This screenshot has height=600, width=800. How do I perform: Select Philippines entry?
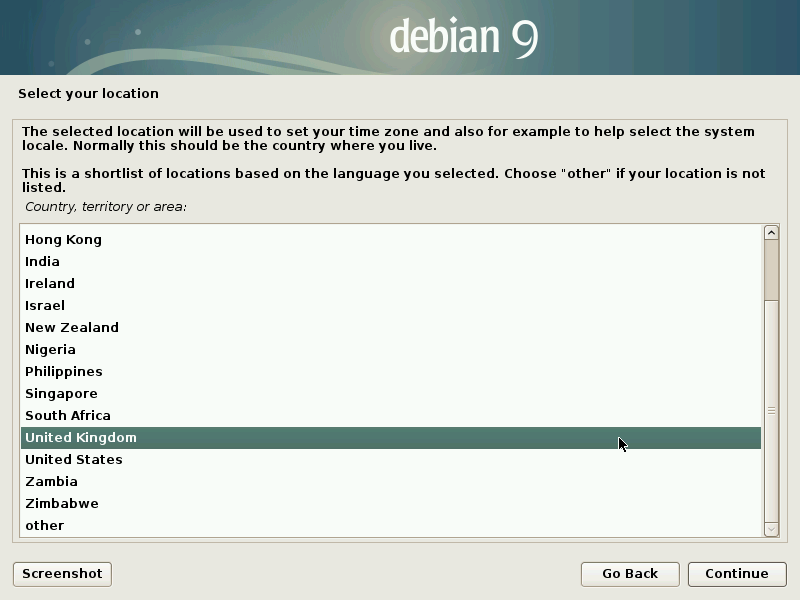pyautogui.click(x=391, y=371)
